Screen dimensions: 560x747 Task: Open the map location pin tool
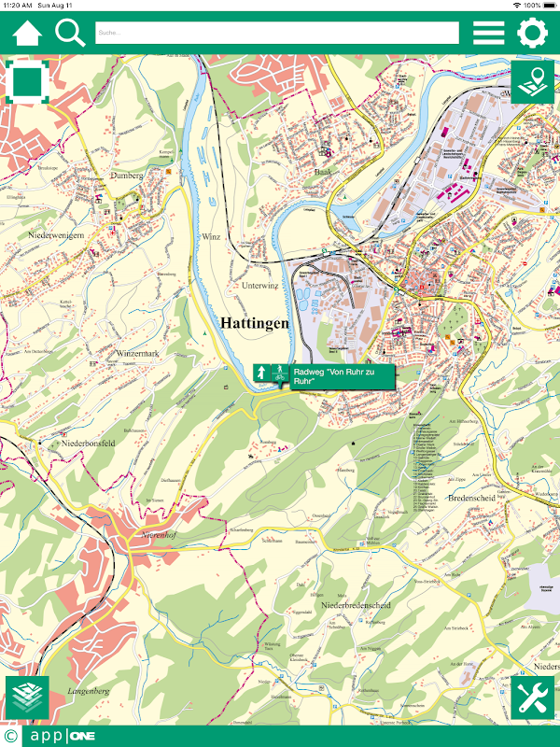[532, 82]
